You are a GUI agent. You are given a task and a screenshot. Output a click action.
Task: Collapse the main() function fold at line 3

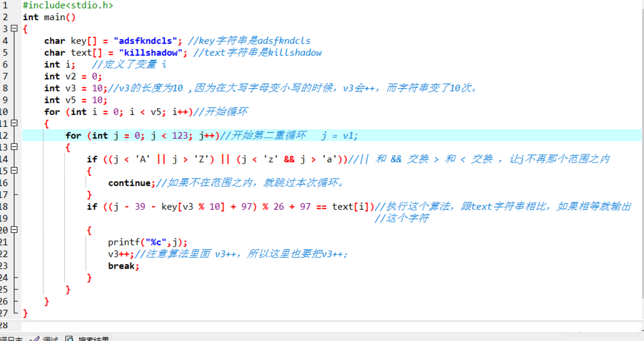(14, 28)
